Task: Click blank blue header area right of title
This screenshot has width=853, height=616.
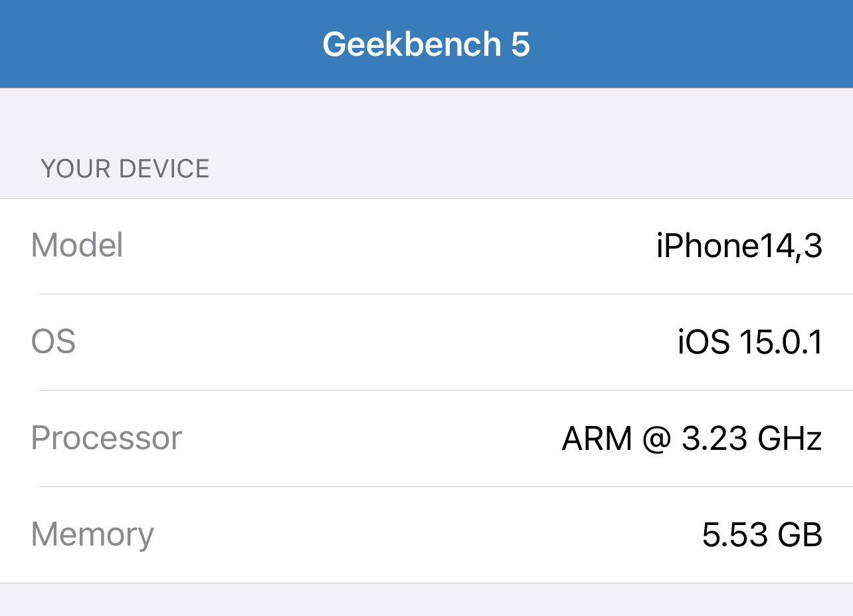Action: click(x=691, y=45)
